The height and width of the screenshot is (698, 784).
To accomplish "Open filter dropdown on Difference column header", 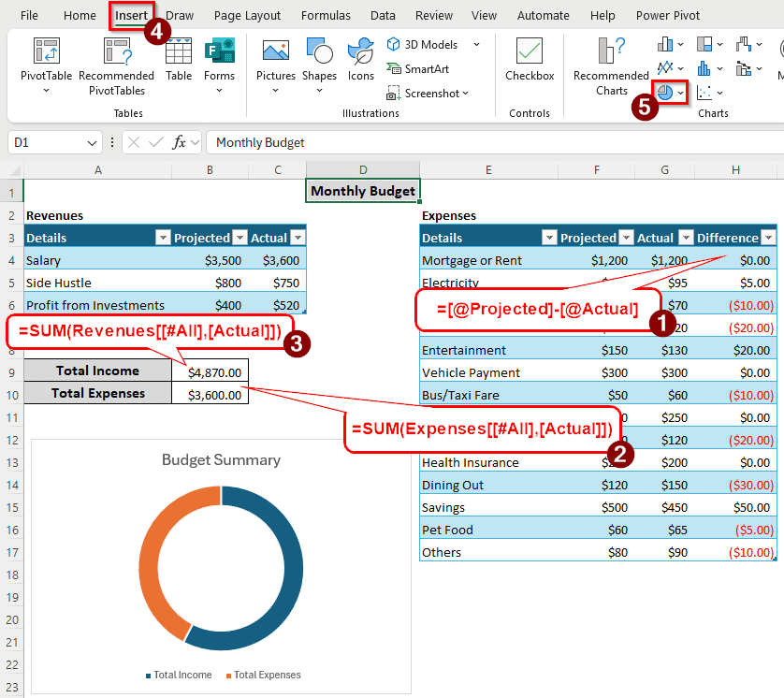I will pyautogui.click(x=766, y=238).
